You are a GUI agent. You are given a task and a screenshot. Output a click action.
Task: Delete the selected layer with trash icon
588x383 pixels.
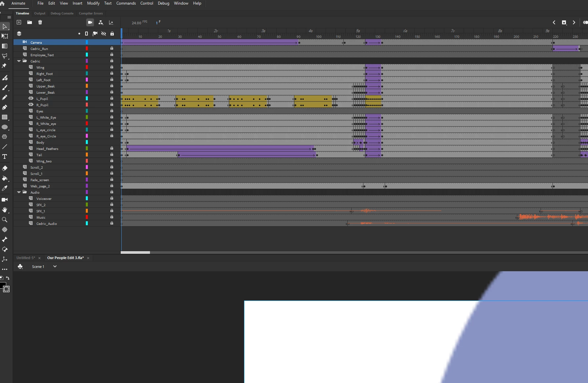coord(40,22)
